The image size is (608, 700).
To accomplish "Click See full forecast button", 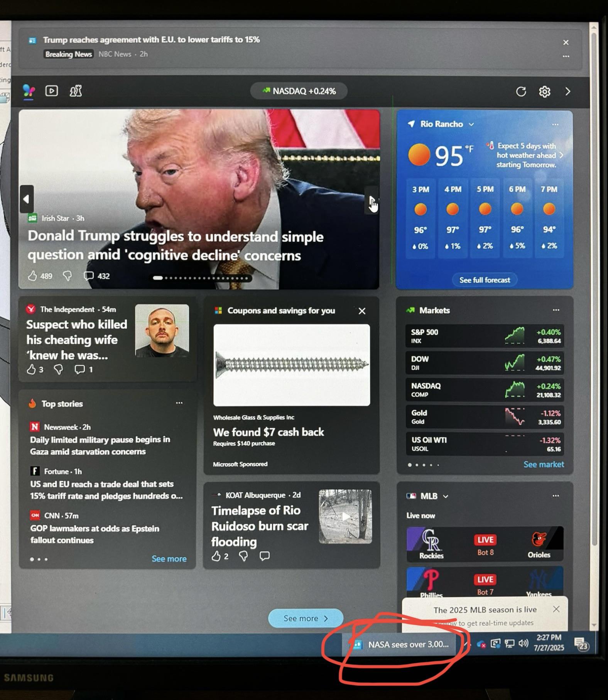I will point(485,280).
